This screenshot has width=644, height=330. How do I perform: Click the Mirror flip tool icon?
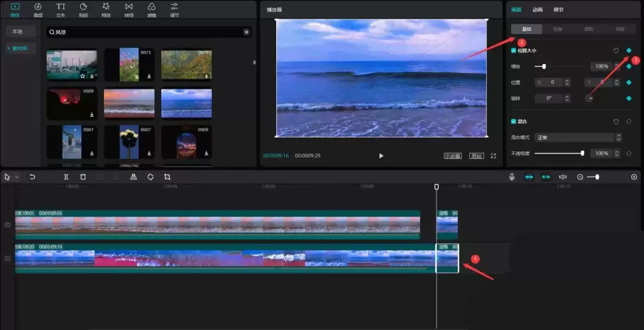coord(134,177)
